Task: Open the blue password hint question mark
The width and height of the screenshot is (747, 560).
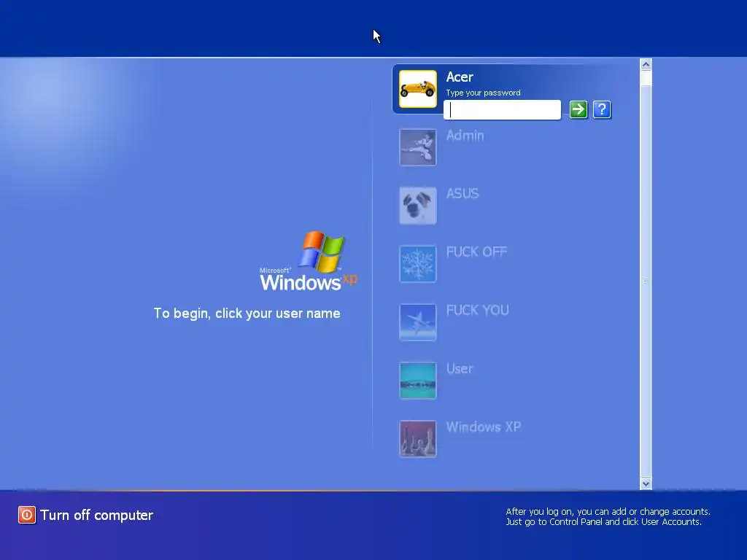Action: pos(602,109)
